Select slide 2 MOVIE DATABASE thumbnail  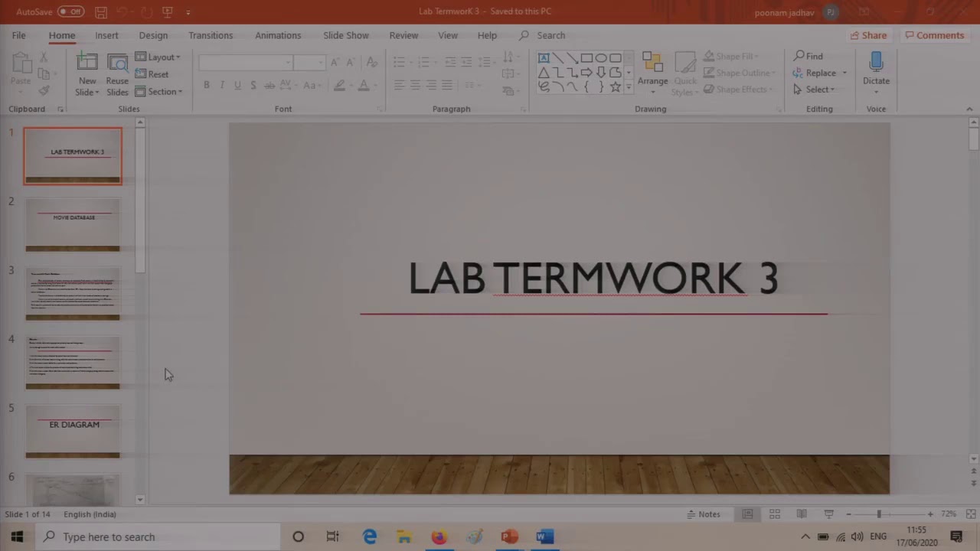tap(73, 224)
